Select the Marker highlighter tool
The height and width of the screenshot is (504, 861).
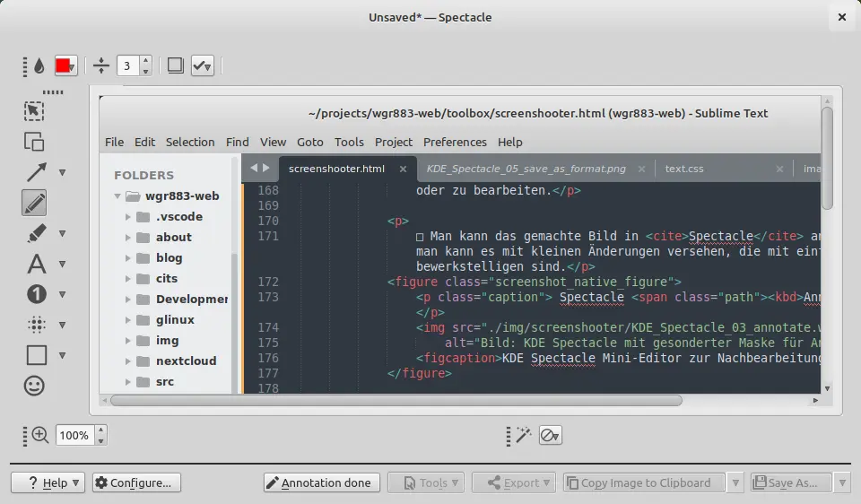36,233
